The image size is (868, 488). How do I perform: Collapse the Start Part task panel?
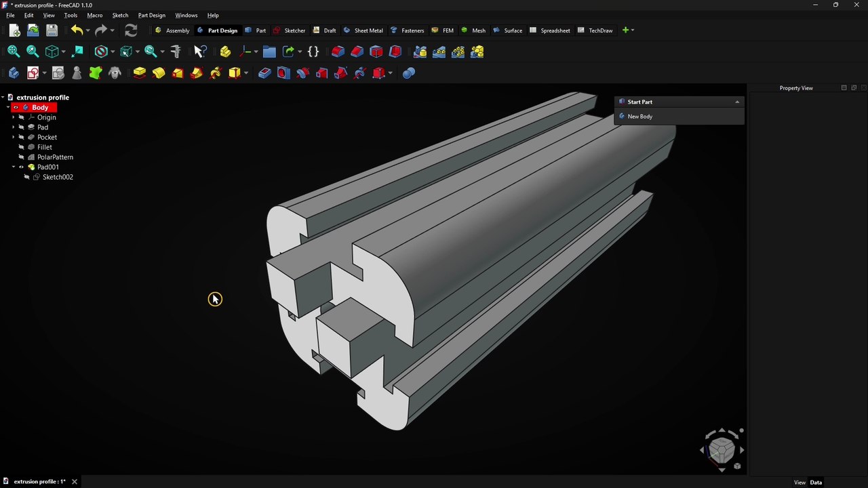737,102
